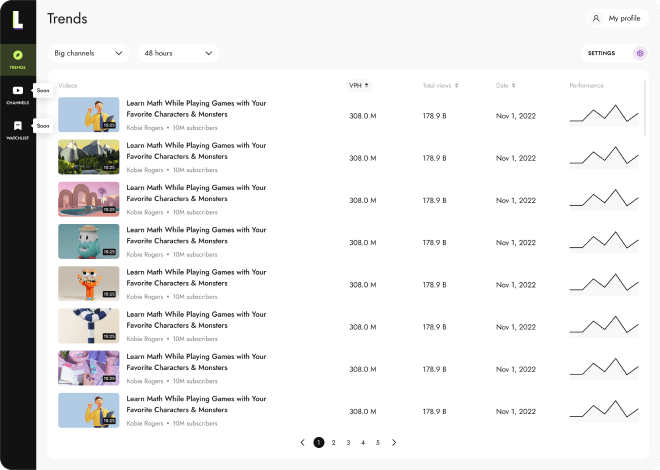
Task: Open the Watchlist section in the sidebar
Action: 18,129
